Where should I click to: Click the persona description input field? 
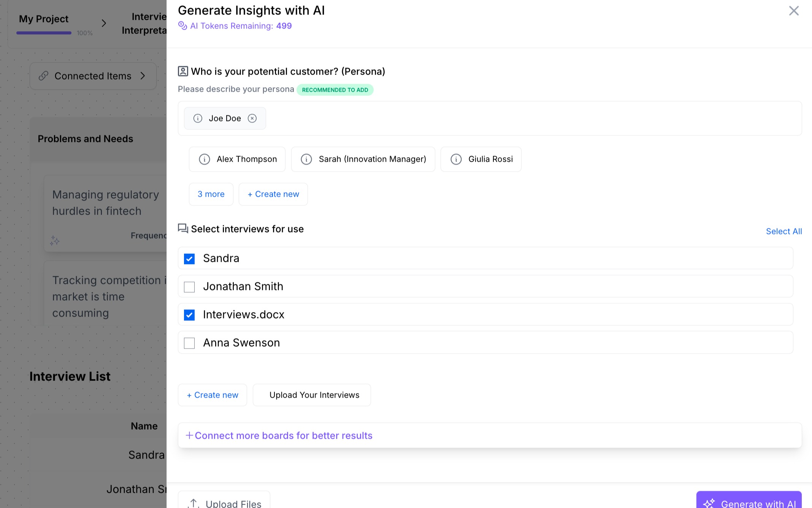(x=532, y=118)
